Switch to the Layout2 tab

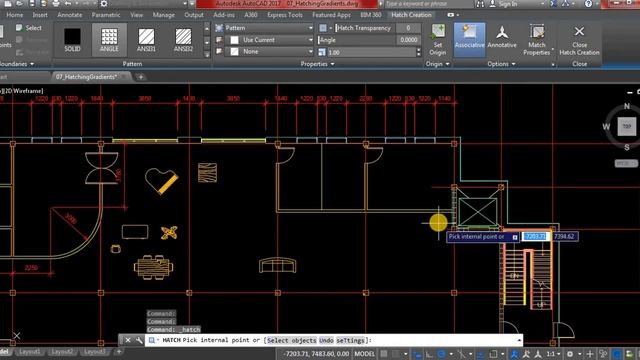point(62,351)
